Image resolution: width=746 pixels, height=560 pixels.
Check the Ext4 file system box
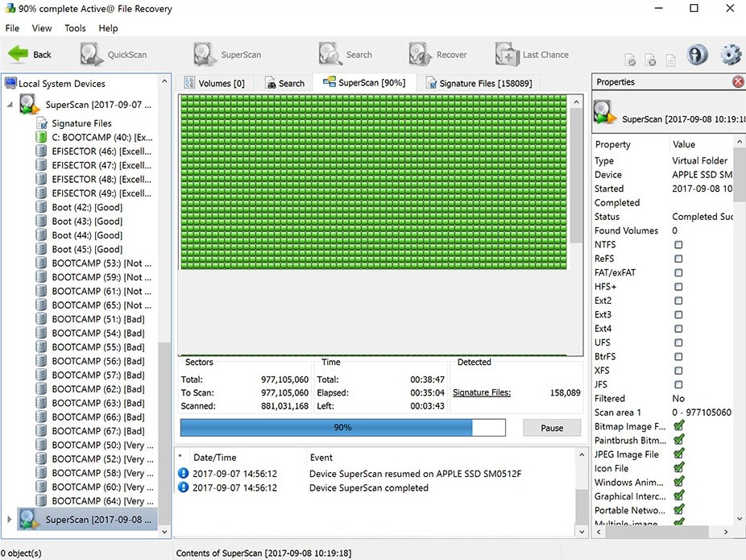678,328
